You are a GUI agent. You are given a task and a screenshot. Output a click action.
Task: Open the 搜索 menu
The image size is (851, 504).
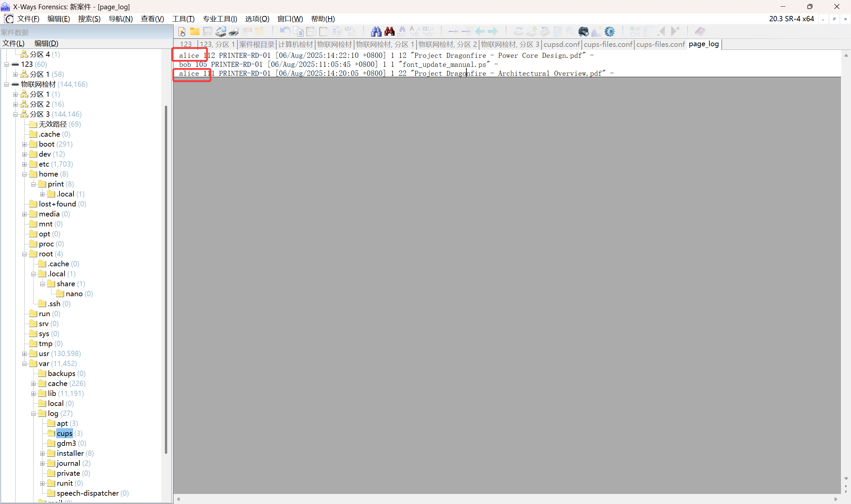pyautogui.click(x=89, y=19)
